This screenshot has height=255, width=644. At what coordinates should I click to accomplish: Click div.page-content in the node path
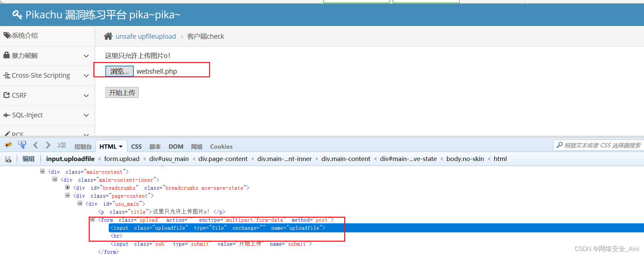pos(223,159)
